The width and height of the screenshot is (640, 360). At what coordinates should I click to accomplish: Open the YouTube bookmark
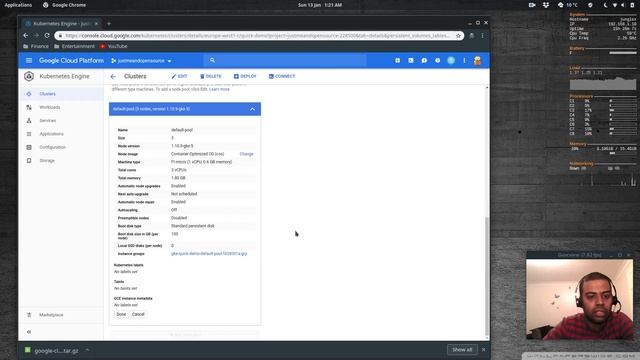coord(114,47)
